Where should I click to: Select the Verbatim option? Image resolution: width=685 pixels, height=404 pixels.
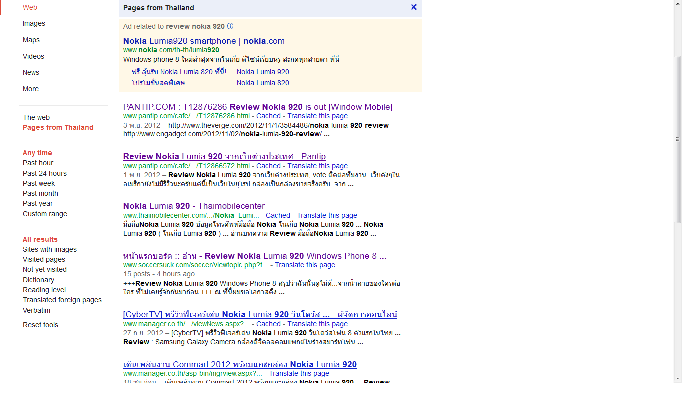36,311
